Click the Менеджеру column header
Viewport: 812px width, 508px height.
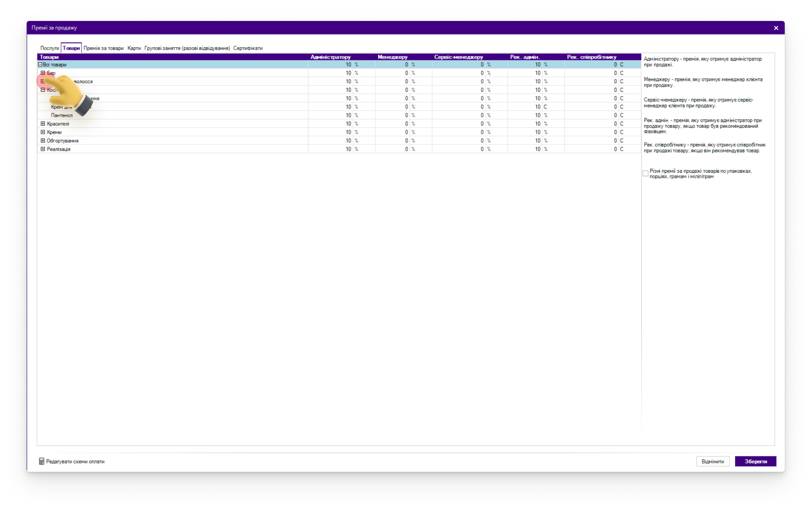[x=392, y=57]
